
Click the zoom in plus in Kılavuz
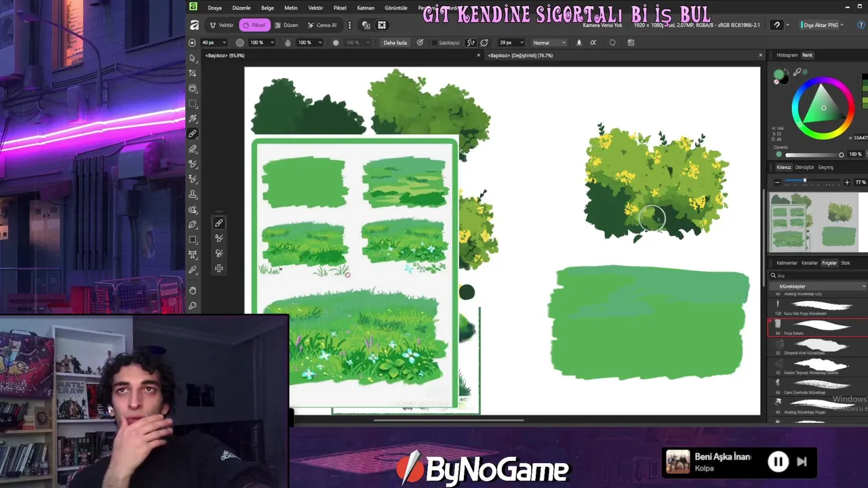click(x=847, y=182)
